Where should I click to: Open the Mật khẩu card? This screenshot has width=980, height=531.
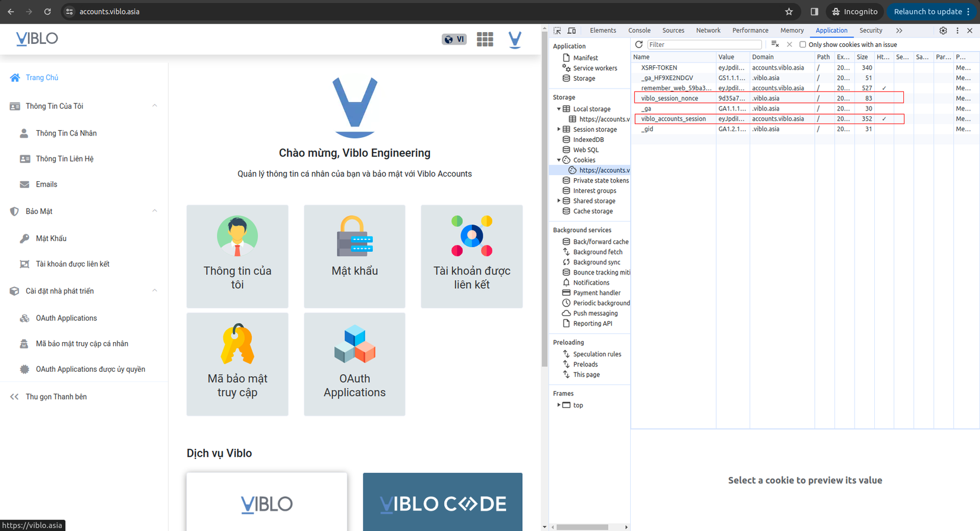pos(355,257)
